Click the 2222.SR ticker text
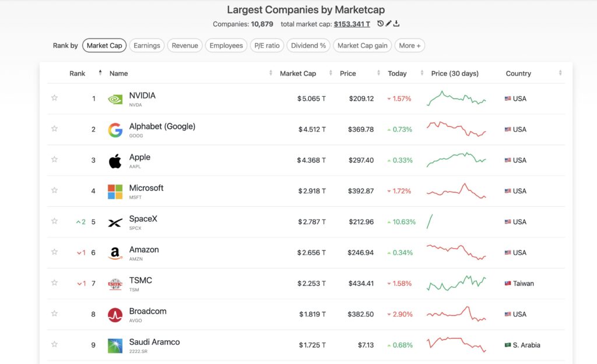Image resolution: width=597 pixels, height=364 pixels. [x=138, y=351]
